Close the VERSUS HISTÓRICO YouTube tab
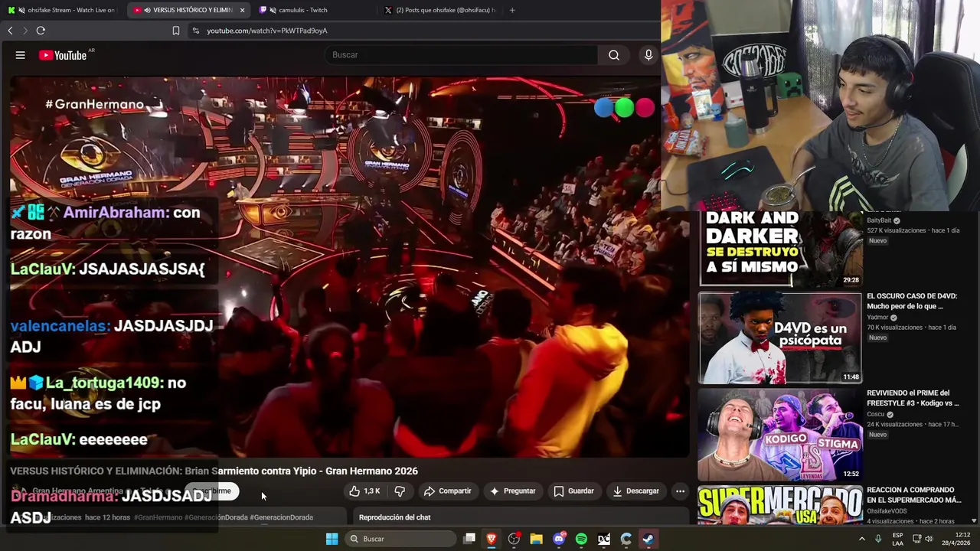The width and height of the screenshot is (980, 551). coord(243,10)
